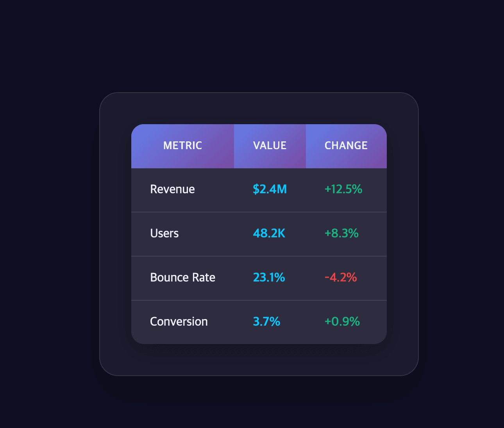Click the 23.1% bounce rate value

point(269,278)
